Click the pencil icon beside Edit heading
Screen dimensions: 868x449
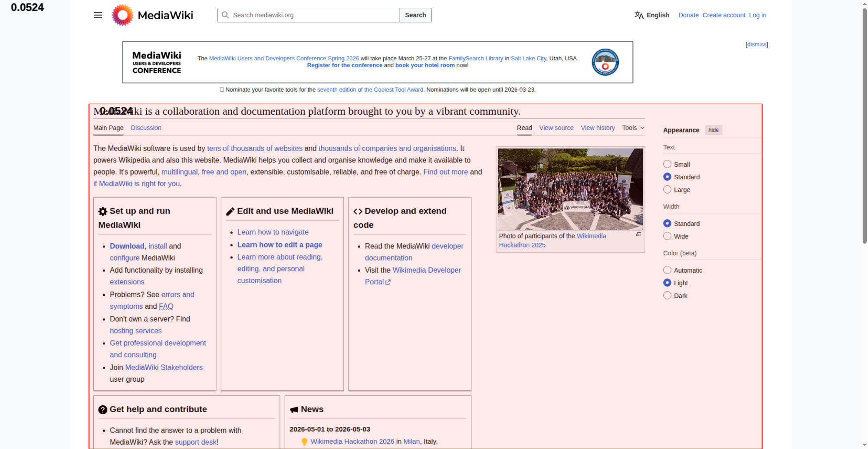point(230,211)
